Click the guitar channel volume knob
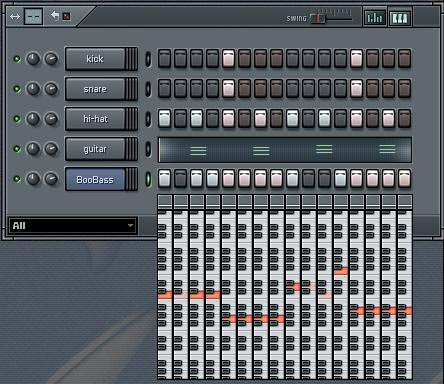444x384 pixels. point(51,149)
